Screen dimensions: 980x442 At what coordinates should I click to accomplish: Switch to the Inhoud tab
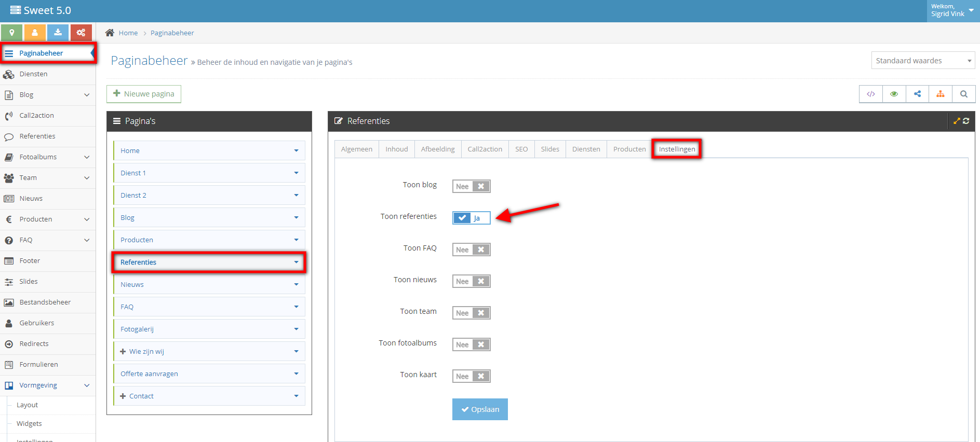[x=397, y=149]
